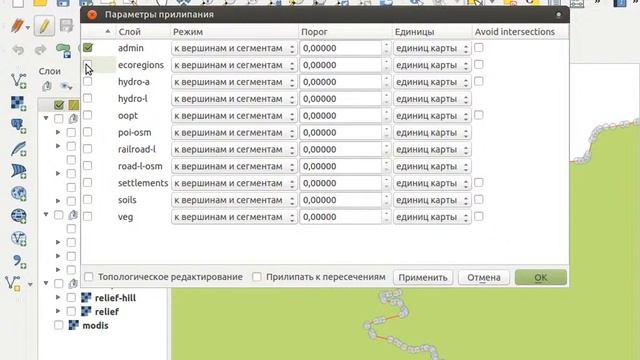Click the Add Vector Layer icon
This screenshot has height=360, width=640.
point(19,80)
